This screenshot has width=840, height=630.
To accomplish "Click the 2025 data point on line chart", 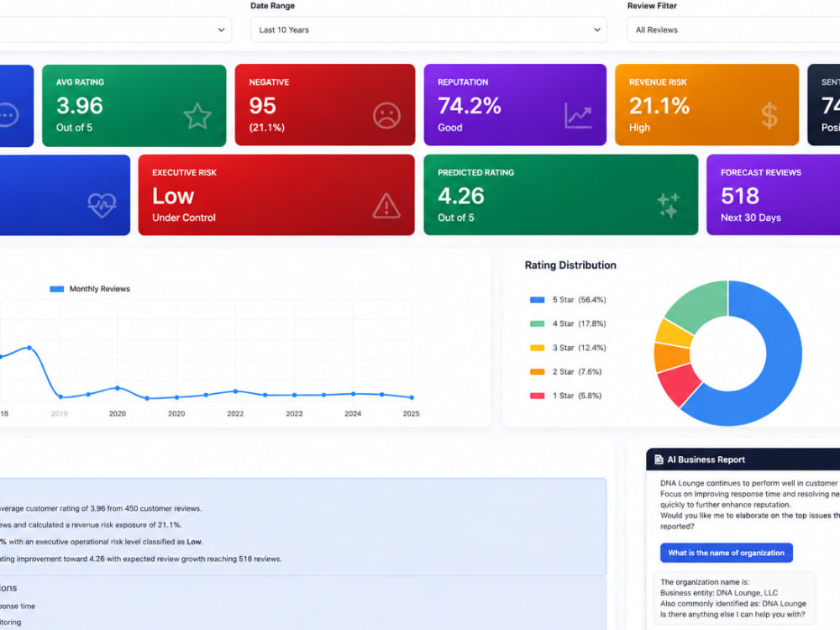I will tap(412, 397).
